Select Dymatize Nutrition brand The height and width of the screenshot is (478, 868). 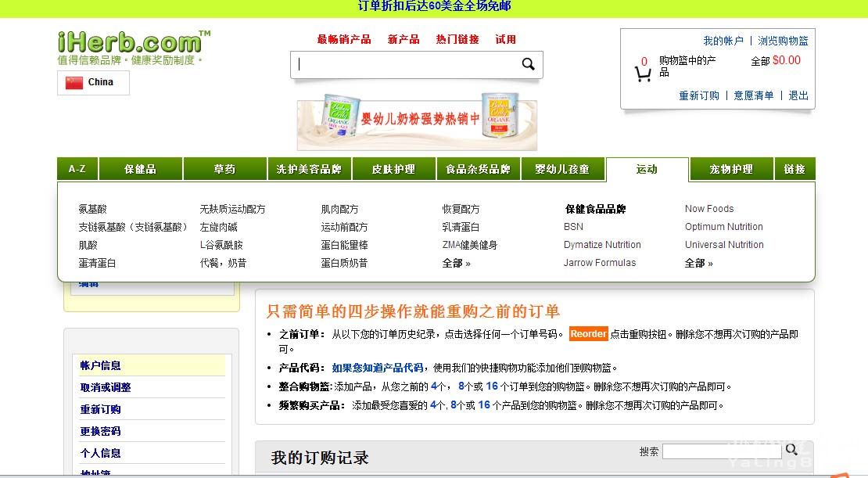pos(602,244)
